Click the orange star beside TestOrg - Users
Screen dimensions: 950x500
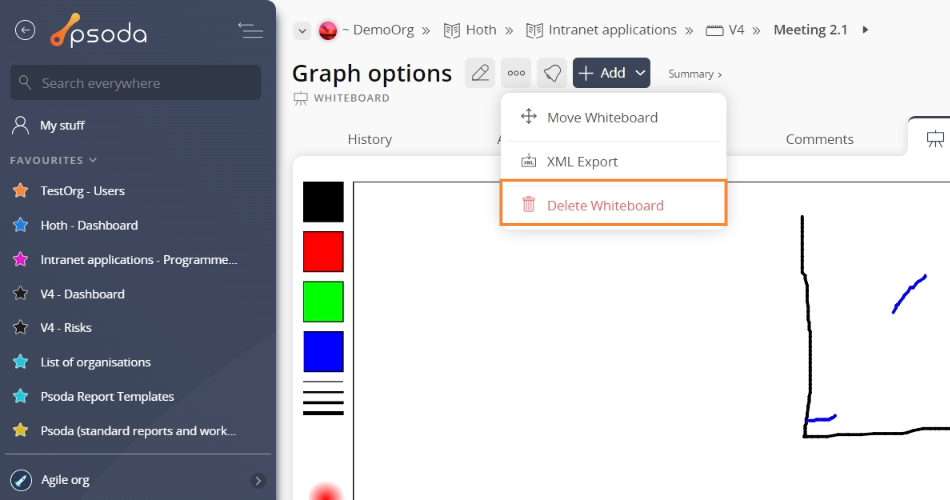[x=21, y=190]
